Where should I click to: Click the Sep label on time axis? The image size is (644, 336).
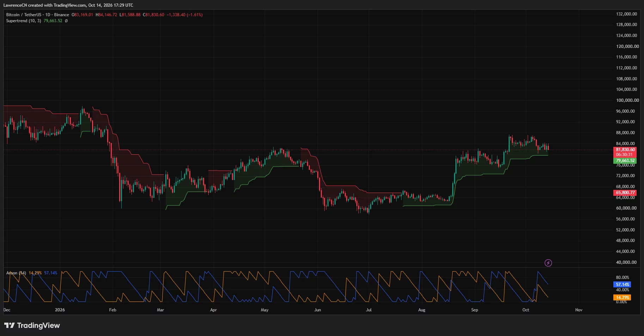pos(474,310)
